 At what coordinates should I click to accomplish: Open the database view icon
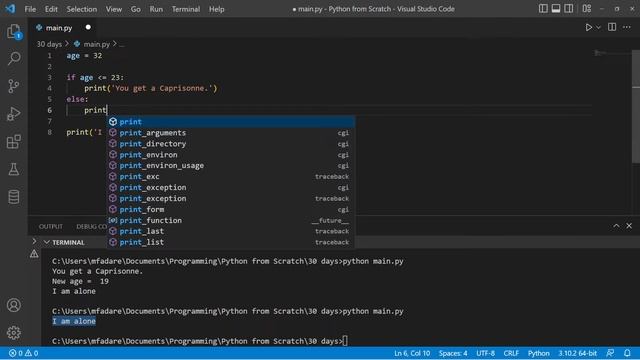pos(13,197)
